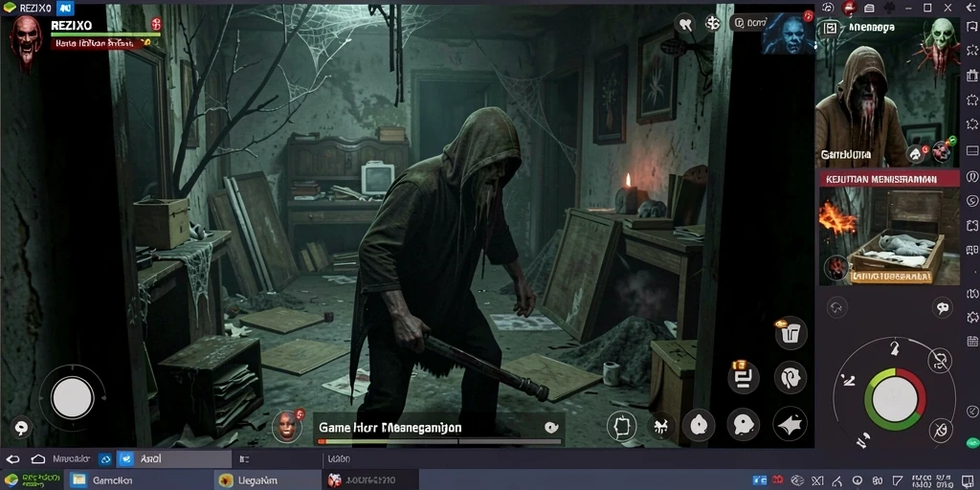Open 'Uegakim' in the taskbar
This screenshot has width=980, height=490.
[x=268, y=480]
